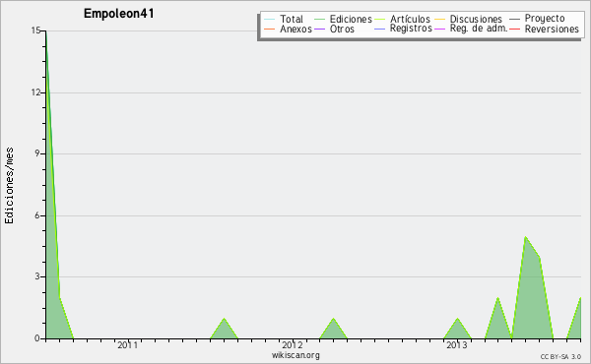Click the chart title Empoleon41
591x364 pixels.
tap(119, 14)
